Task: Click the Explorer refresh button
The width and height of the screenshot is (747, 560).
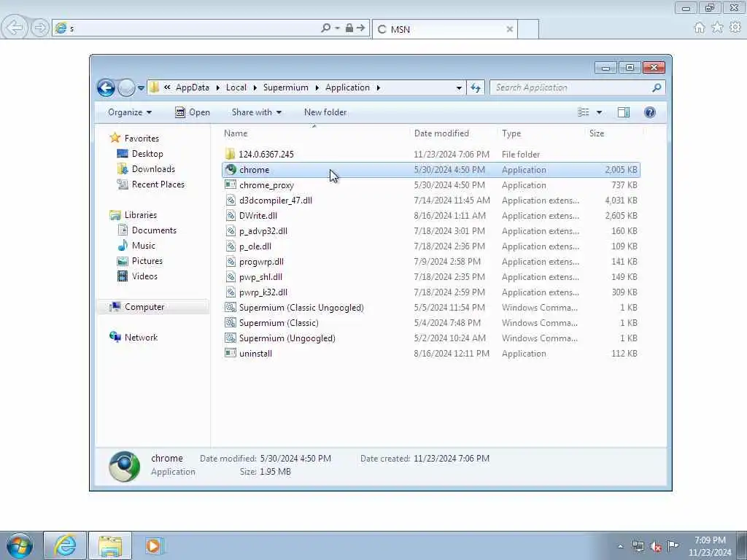Action: click(476, 87)
